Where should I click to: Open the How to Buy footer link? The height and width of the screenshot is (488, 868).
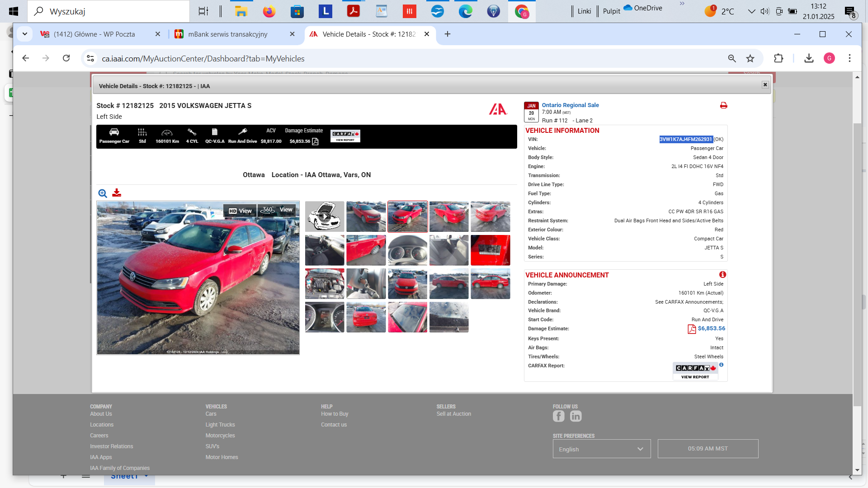[335, 414]
